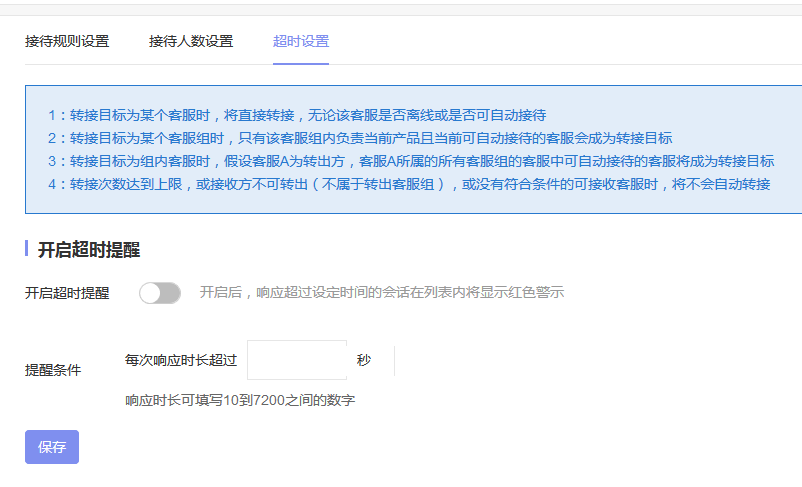Click info line 2 about 转接目标为某个客服组时

360,138
